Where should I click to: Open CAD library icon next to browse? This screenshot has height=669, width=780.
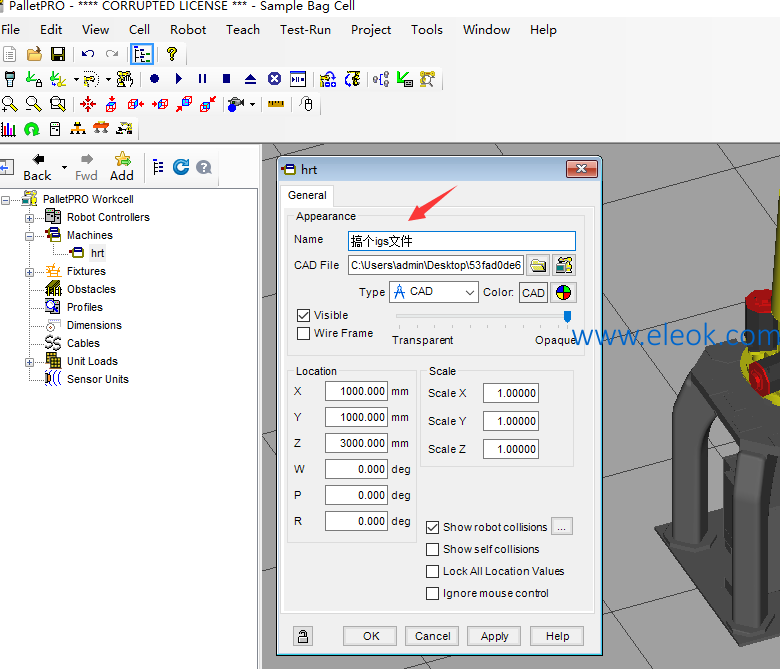click(564, 265)
